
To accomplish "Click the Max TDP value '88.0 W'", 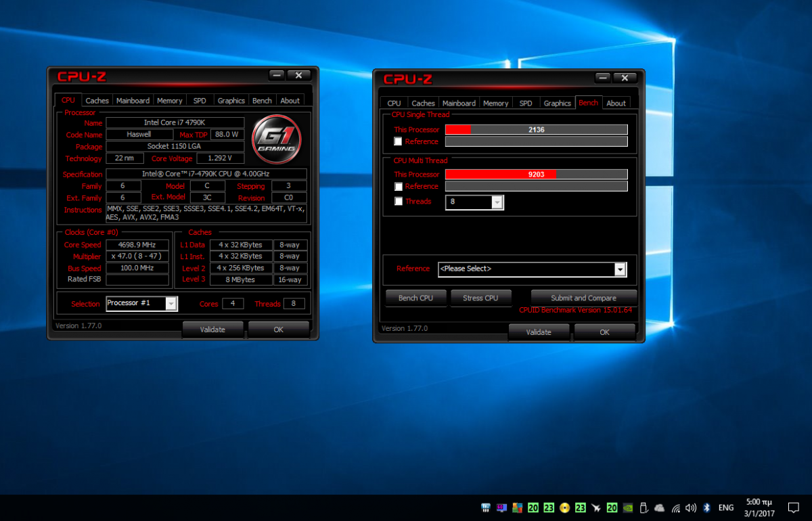I will pos(227,135).
